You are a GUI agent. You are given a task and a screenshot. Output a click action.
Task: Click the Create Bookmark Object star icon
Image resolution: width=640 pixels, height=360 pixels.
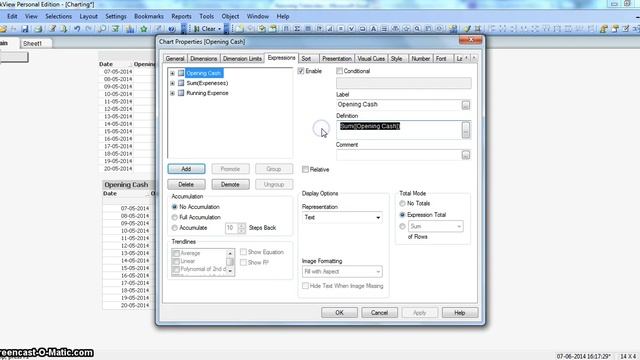(x=406, y=29)
